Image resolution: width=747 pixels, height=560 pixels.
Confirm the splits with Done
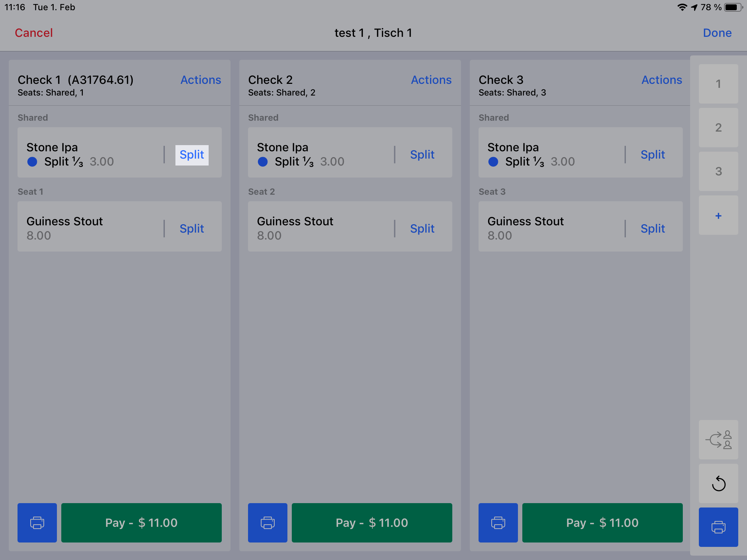click(717, 33)
